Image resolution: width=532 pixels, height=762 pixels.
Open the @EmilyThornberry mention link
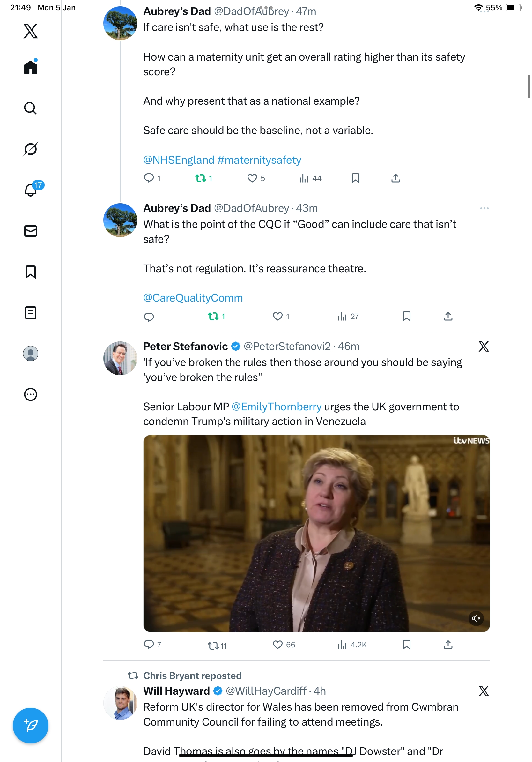tap(276, 407)
